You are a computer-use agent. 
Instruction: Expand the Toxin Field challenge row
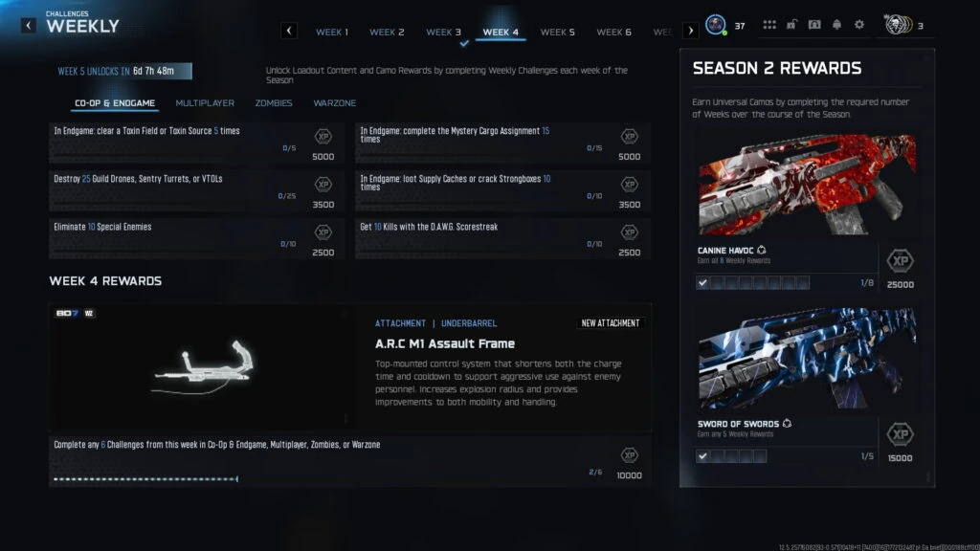pos(196,143)
